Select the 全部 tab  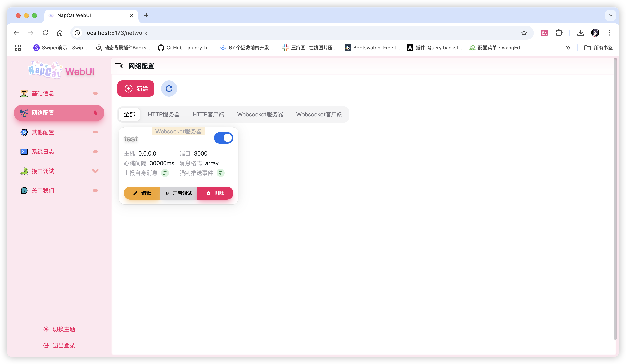(129, 114)
